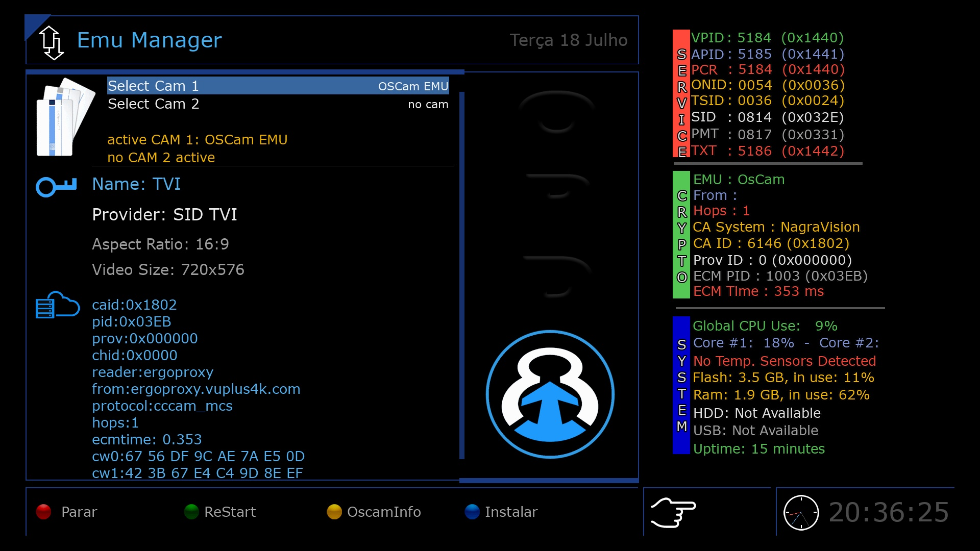This screenshot has width=980, height=551.
Task: Click ecmtime: 0.353 line
Action: [146, 440]
